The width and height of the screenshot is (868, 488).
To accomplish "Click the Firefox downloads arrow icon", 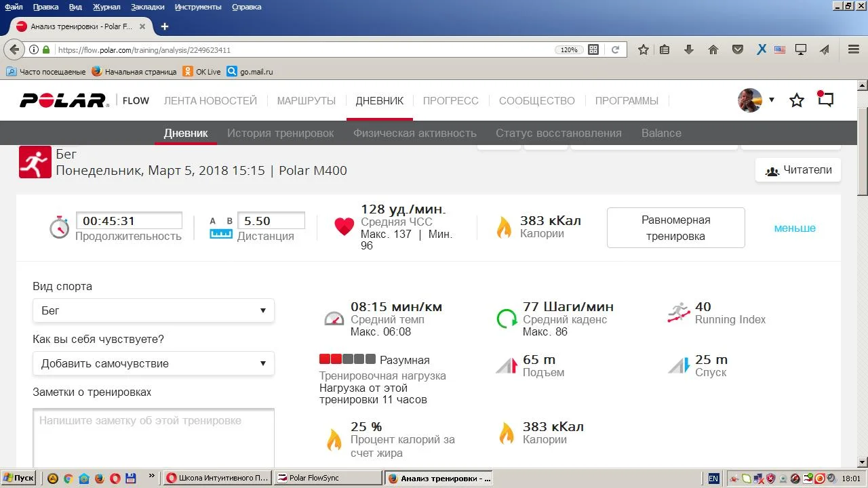I will pyautogui.click(x=689, y=49).
